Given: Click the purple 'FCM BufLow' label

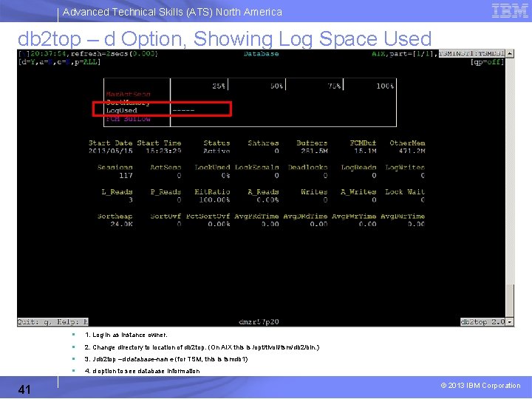Looking at the screenshot, I should pos(129,119).
